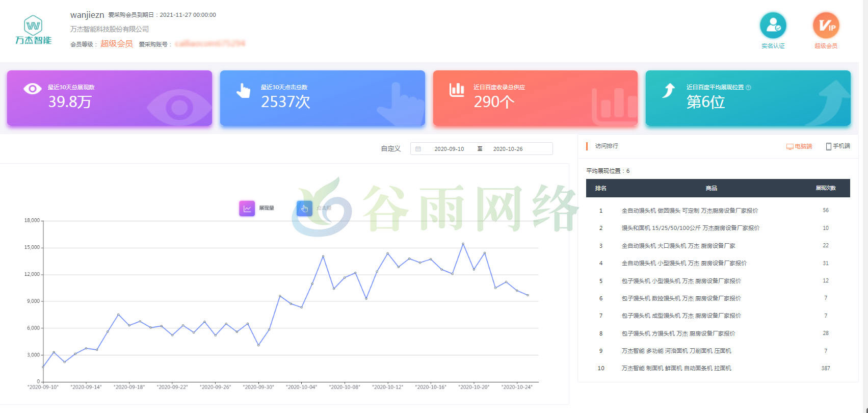Click the arrow icon on the 平均展现位置 card
This screenshot has width=868, height=413.
coord(668,90)
